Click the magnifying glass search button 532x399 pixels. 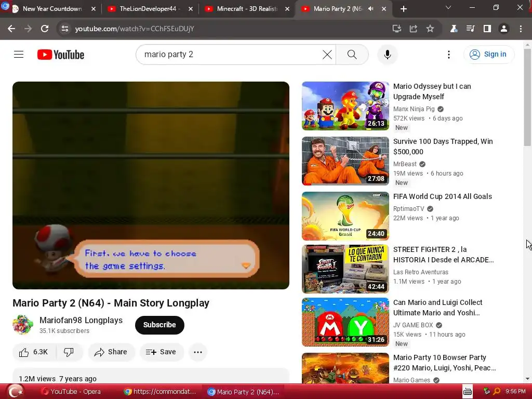(x=352, y=55)
